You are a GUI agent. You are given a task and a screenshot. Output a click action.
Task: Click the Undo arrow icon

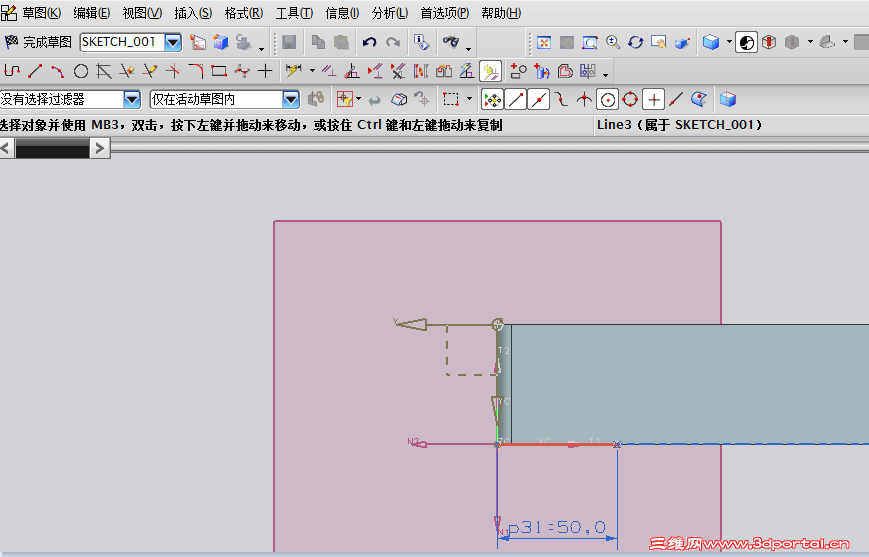[x=369, y=42]
